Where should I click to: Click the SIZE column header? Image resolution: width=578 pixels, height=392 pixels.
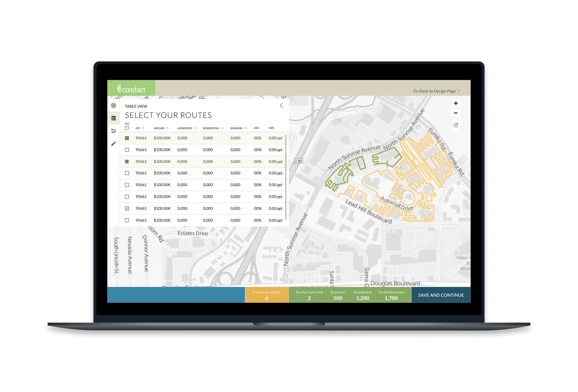[x=271, y=128]
